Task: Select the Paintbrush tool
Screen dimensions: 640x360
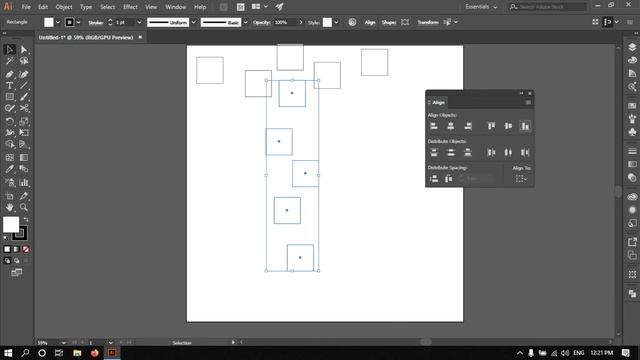Action: [24, 97]
